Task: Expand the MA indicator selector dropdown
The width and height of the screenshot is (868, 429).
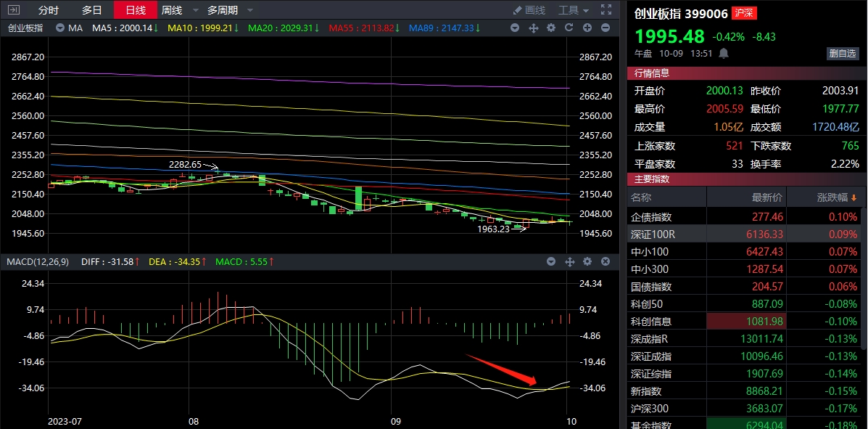Action: [x=515, y=28]
